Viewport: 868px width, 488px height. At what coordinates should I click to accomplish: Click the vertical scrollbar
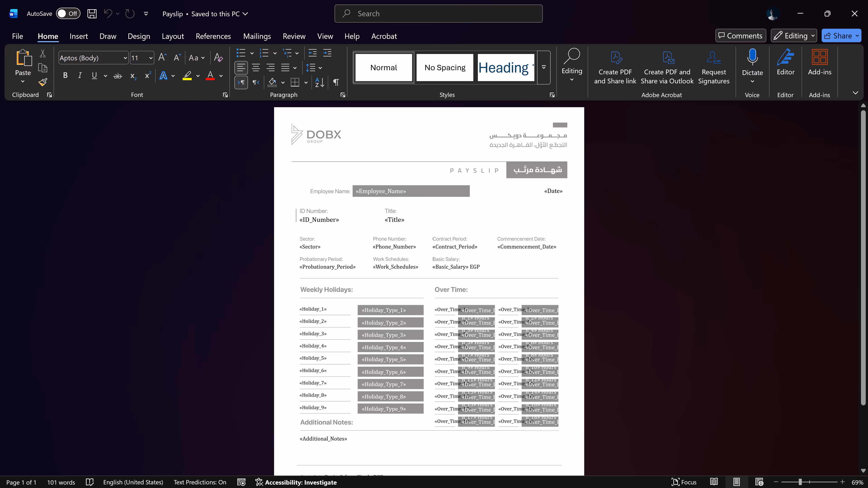(x=863, y=258)
